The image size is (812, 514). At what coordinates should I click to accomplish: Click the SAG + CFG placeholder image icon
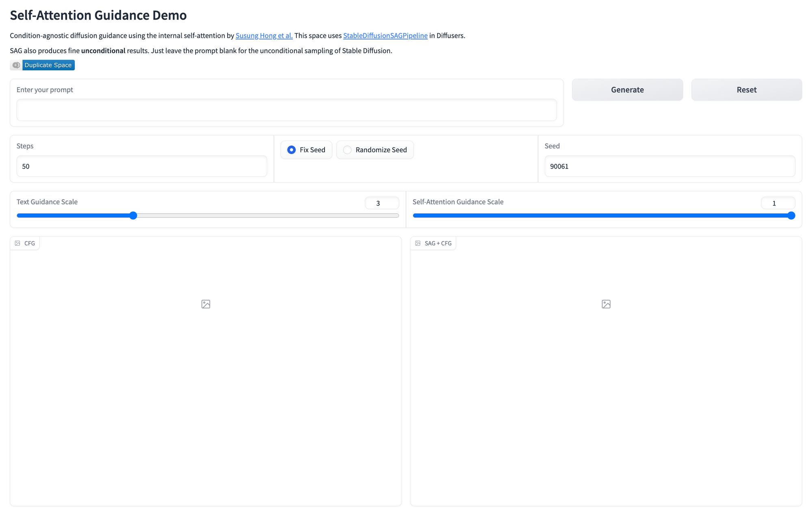(x=606, y=304)
